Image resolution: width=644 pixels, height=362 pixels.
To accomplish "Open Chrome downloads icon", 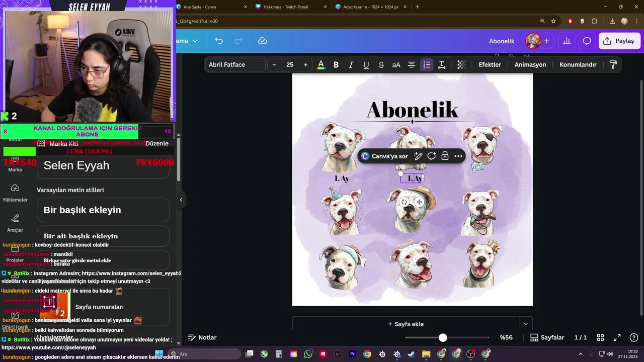I will 612,21.
